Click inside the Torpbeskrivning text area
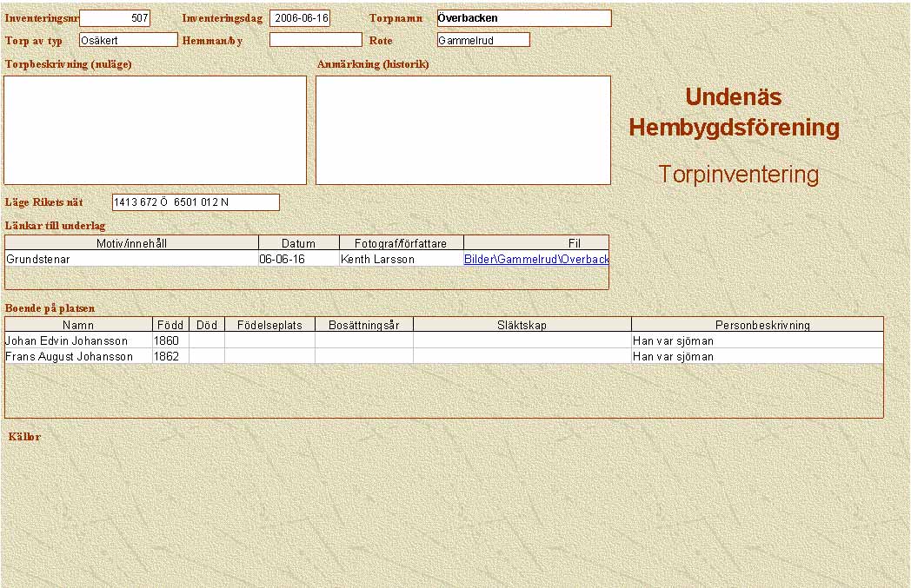 coord(156,130)
